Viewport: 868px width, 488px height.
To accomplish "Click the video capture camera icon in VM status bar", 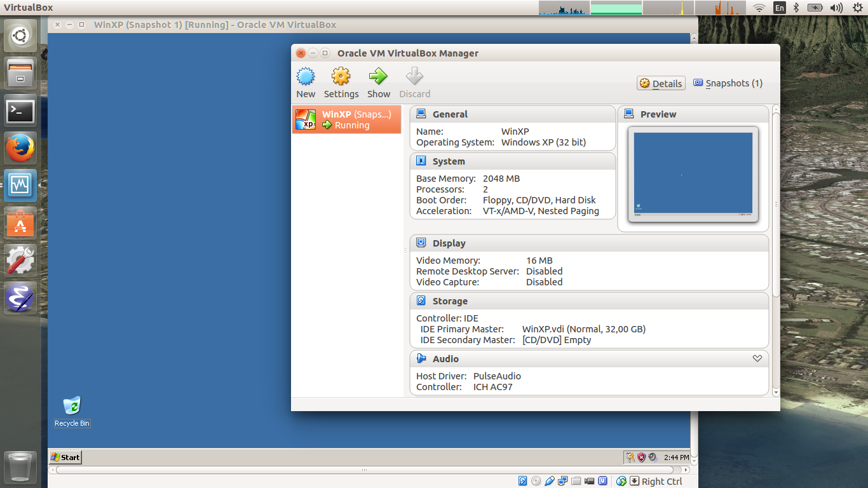I will pos(589,481).
